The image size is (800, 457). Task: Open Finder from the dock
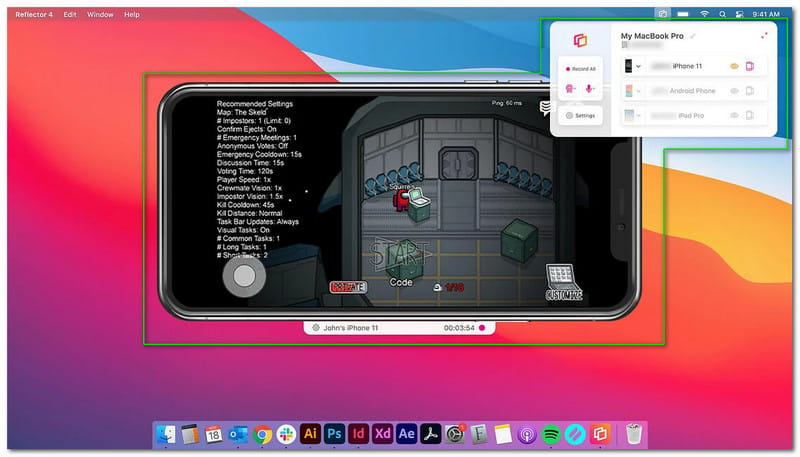pyautogui.click(x=166, y=435)
